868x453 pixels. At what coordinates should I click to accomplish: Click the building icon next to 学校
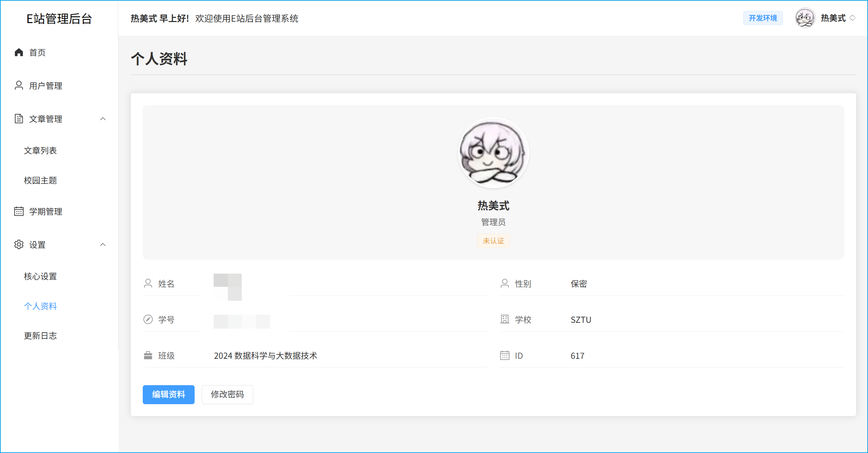505,319
